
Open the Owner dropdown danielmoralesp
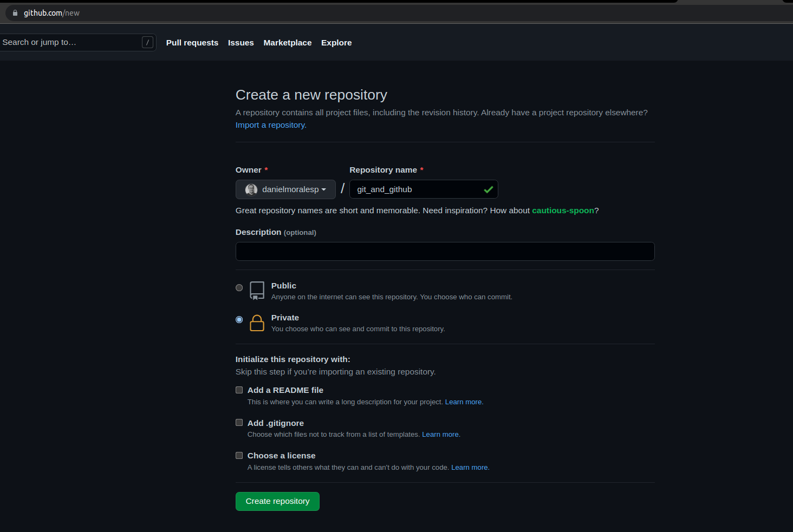click(x=285, y=189)
